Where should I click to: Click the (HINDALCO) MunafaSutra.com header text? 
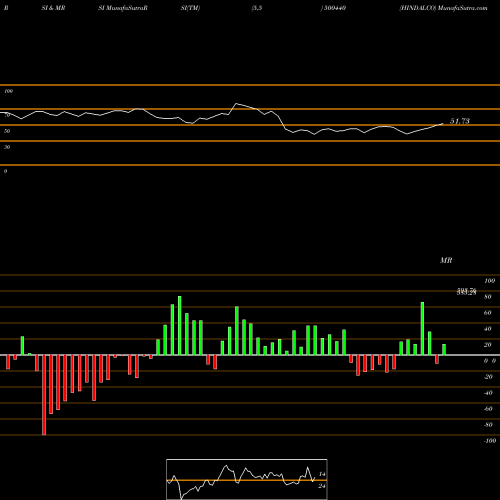click(x=443, y=8)
